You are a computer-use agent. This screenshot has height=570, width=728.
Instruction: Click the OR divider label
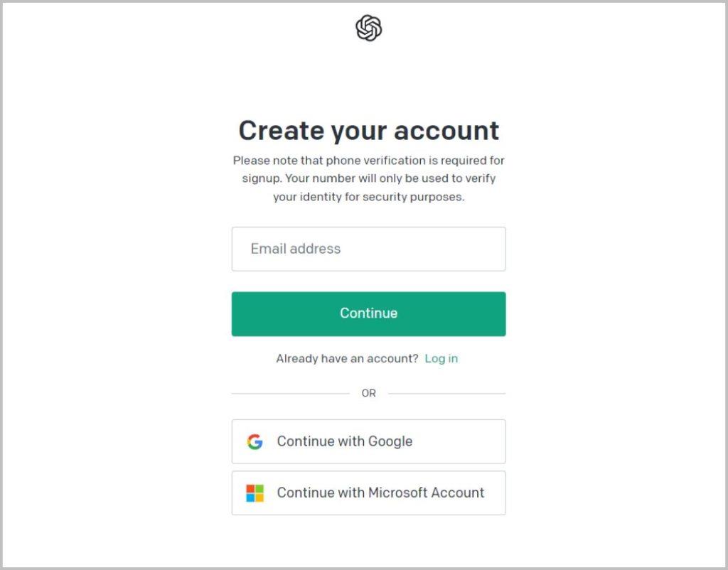tap(369, 393)
